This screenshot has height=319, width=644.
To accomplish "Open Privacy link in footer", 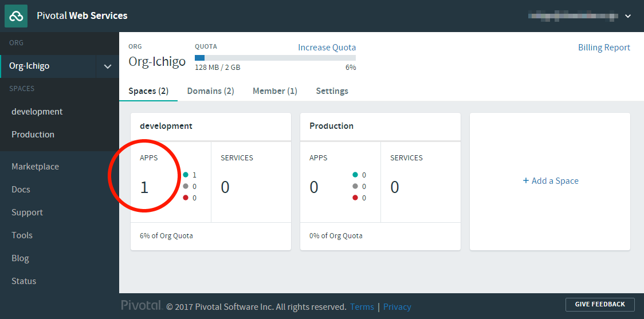I will tap(397, 306).
